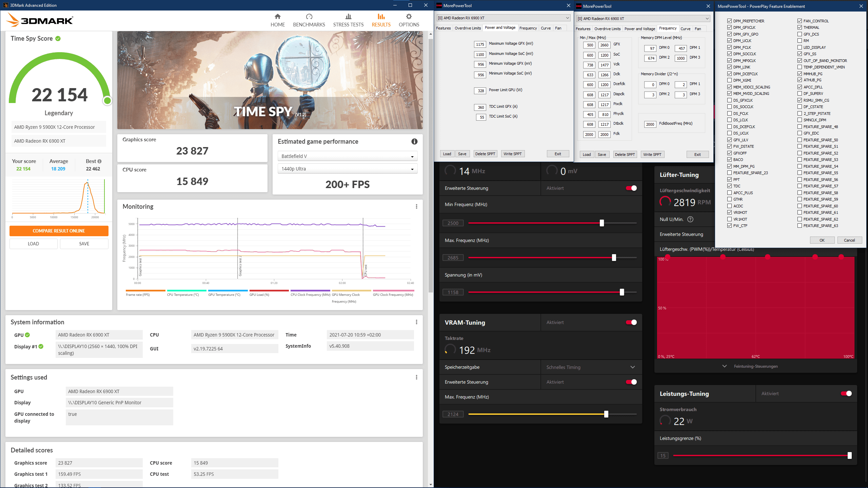Click the Maximum Voltage GFX input field
Image resolution: width=868 pixels, height=488 pixels.
pos(480,44)
